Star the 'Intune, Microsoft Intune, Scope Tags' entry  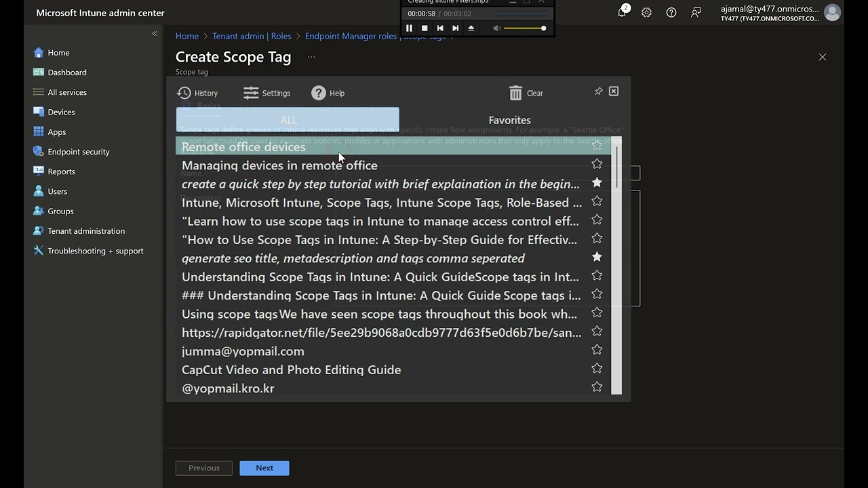(x=597, y=201)
